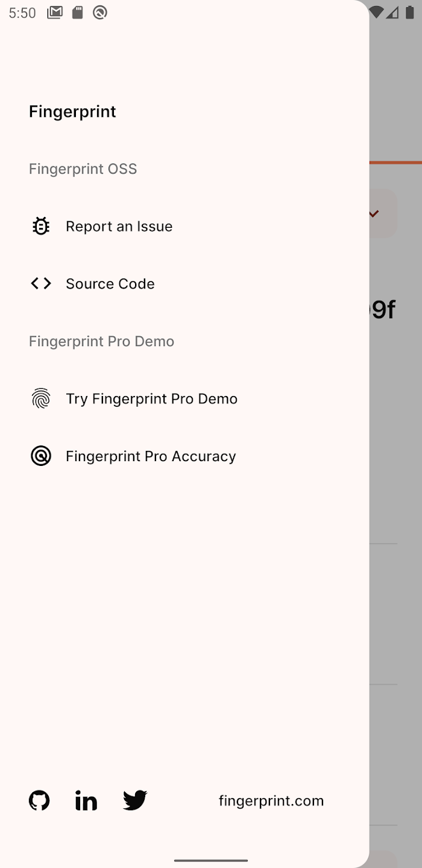Tap the battery icon in status bar
422x868 pixels.
pos(410,13)
